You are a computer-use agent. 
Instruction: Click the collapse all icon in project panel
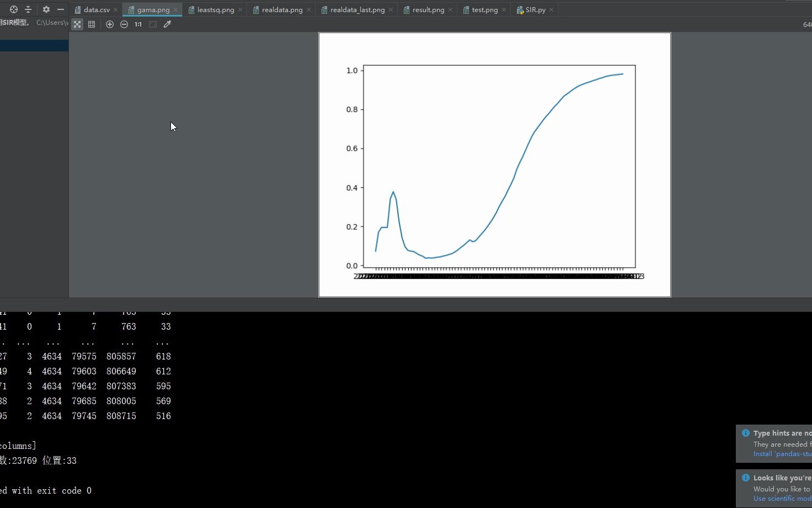pyautogui.click(x=28, y=9)
